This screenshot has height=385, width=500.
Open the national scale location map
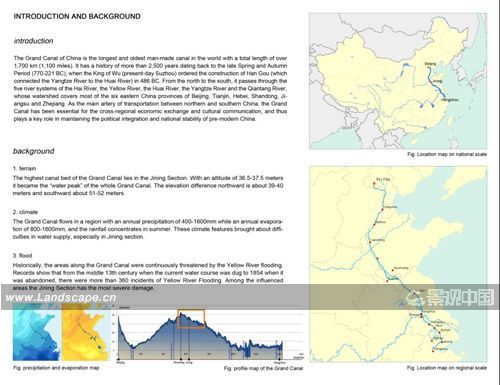[398, 81]
